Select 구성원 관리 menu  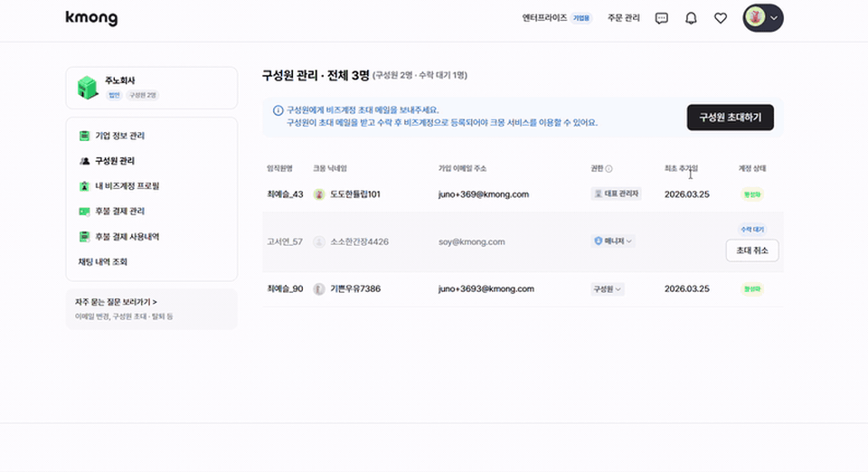pyautogui.click(x=115, y=161)
